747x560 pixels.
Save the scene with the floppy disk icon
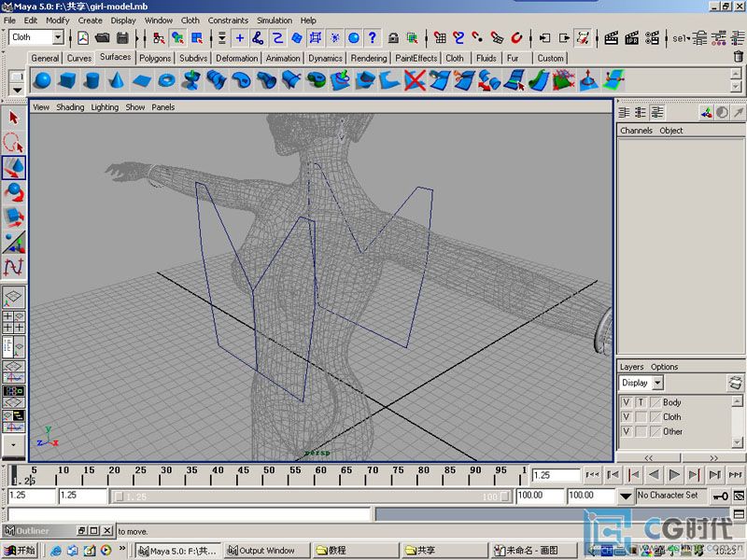click(x=122, y=37)
